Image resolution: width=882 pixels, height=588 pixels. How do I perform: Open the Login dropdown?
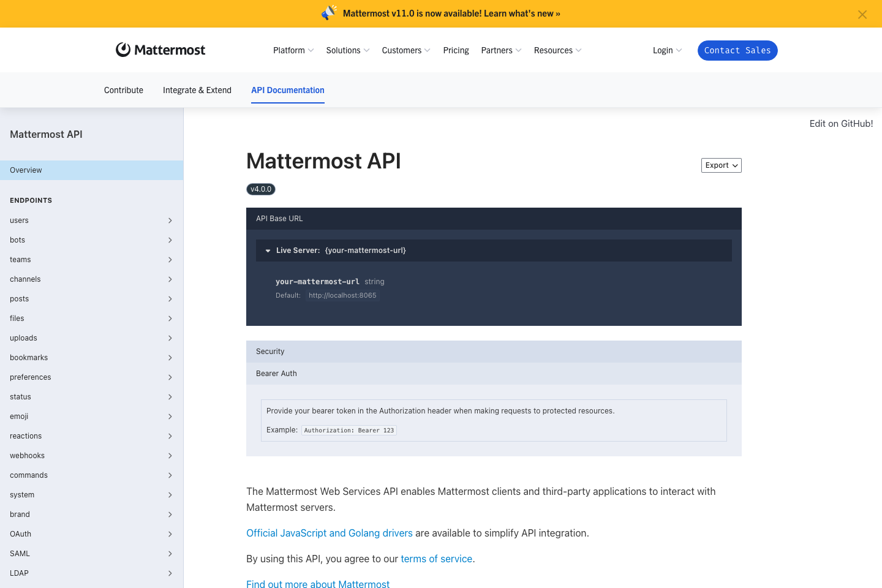click(666, 50)
